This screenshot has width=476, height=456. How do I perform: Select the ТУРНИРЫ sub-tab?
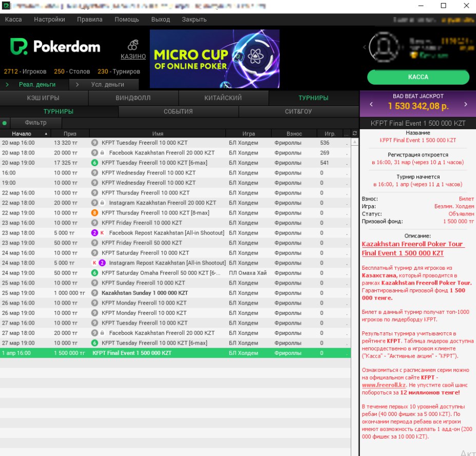pos(59,112)
